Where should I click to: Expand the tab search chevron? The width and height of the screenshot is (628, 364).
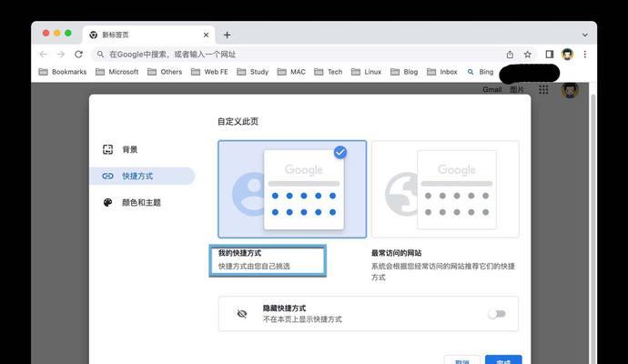tap(584, 35)
